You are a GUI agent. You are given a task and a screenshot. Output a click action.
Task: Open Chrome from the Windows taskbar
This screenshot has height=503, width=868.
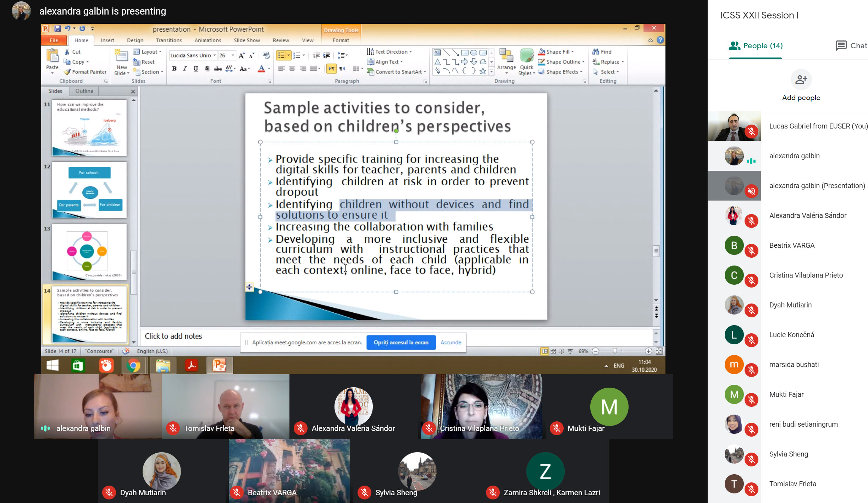tap(134, 365)
